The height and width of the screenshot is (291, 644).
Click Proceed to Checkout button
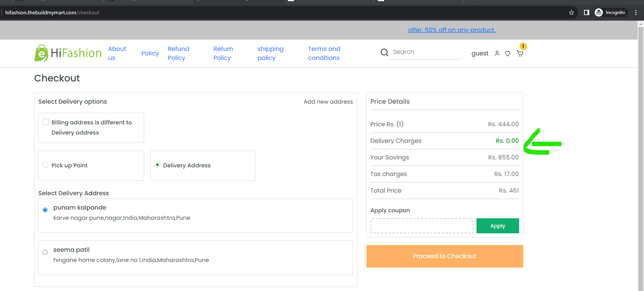coord(444,256)
